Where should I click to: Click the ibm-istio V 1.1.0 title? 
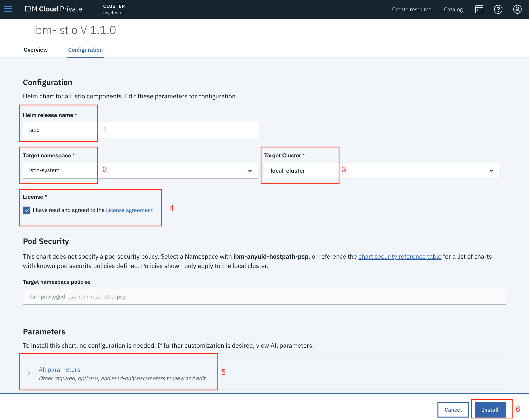click(x=74, y=30)
